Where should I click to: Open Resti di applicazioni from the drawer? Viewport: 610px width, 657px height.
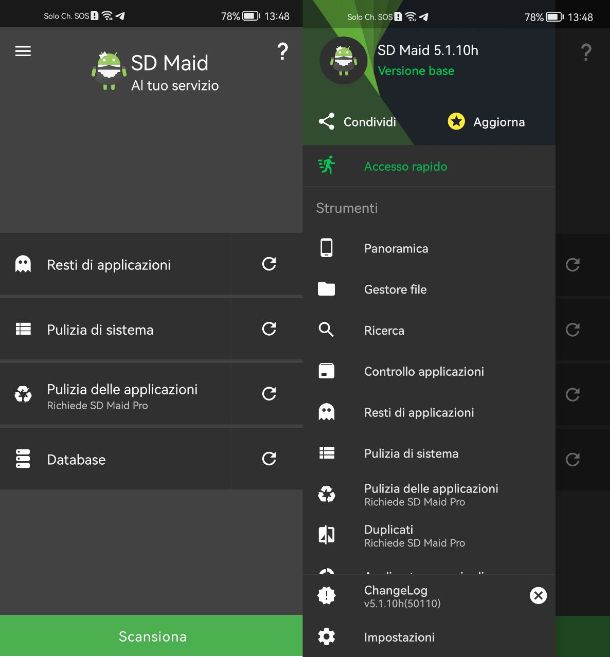tap(429, 412)
